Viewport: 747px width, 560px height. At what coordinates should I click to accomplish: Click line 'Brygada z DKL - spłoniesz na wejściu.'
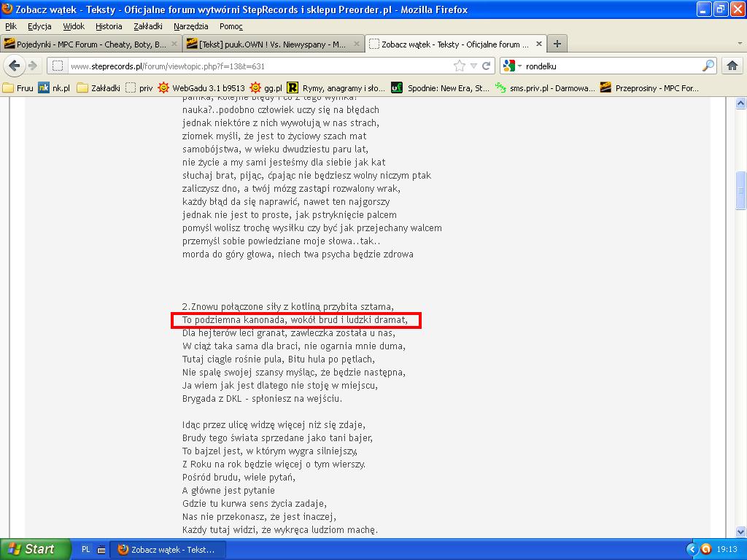262,398
